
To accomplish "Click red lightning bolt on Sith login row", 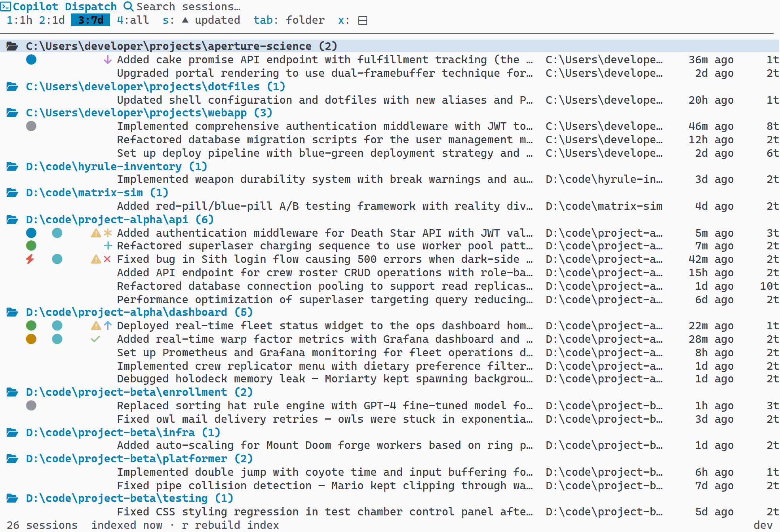I will (x=30, y=259).
